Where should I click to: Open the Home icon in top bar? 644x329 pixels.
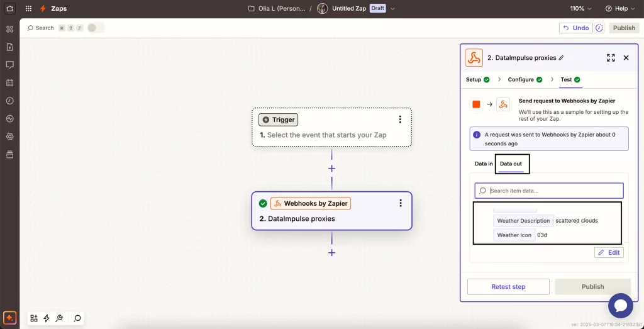(10, 8)
